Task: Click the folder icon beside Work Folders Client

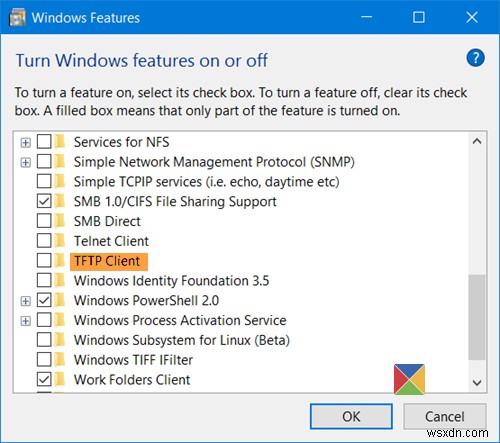Action: (60, 379)
